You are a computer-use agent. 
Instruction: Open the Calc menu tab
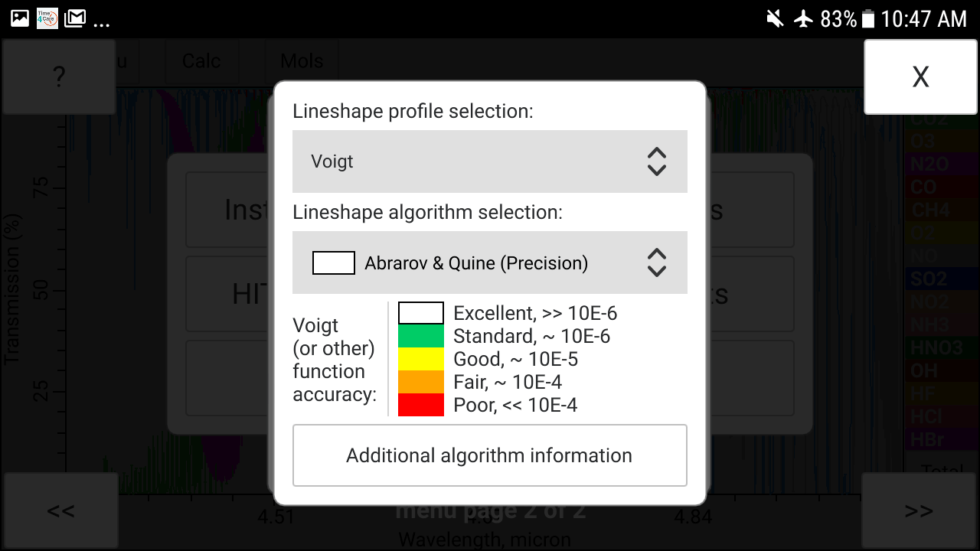(201, 61)
